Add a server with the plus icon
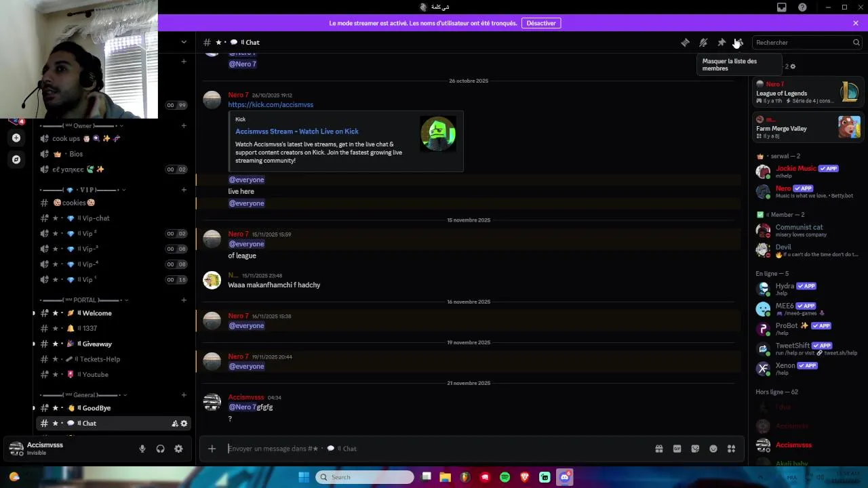Image resolution: width=868 pixels, height=488 pixels. 16,138
